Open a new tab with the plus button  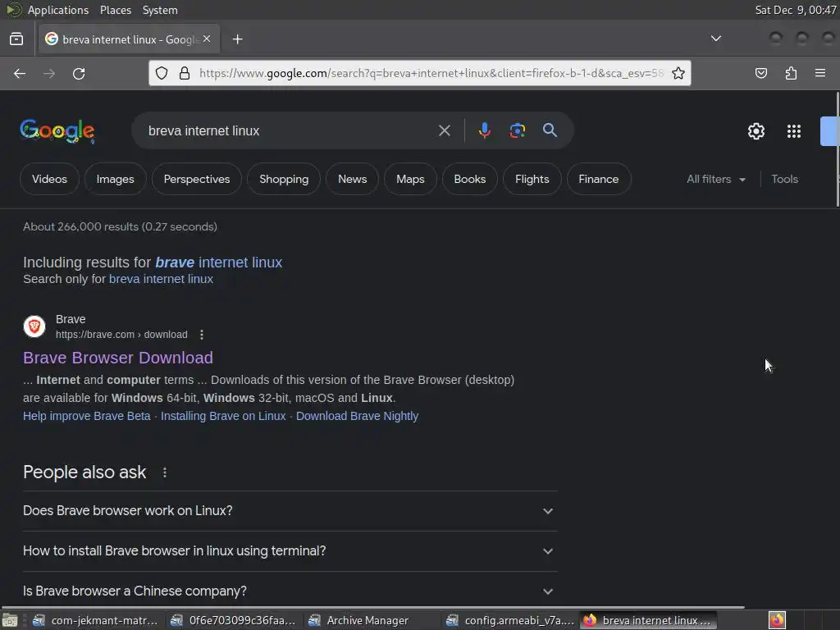[x=237, y=39]
